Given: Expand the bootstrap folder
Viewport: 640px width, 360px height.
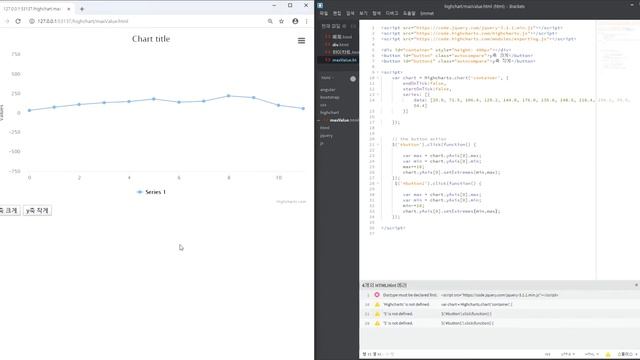Looking at the screenshot, I should click(x=330, y=98).
